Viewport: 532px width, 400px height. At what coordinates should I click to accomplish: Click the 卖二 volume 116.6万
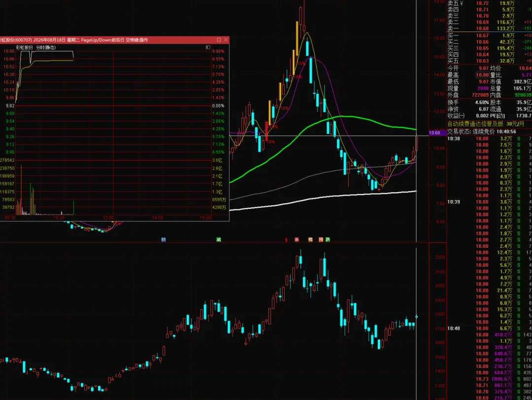(505, 22)
